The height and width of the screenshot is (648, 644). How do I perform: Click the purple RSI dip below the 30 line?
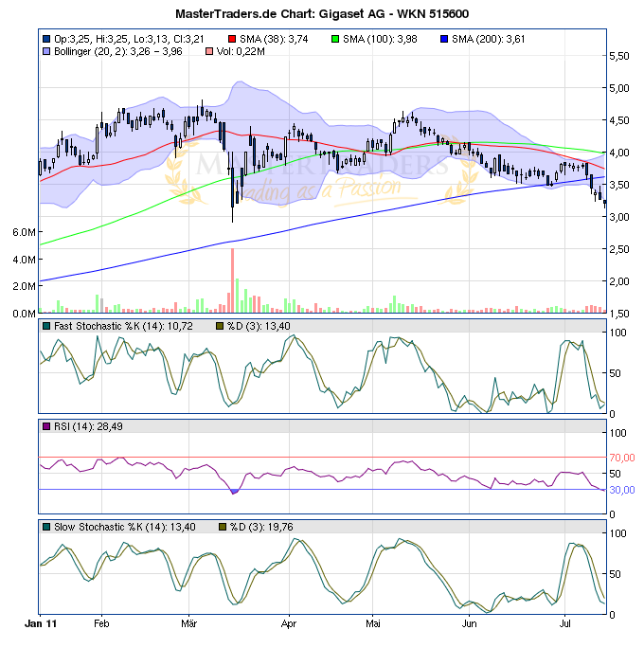point(234,492)
